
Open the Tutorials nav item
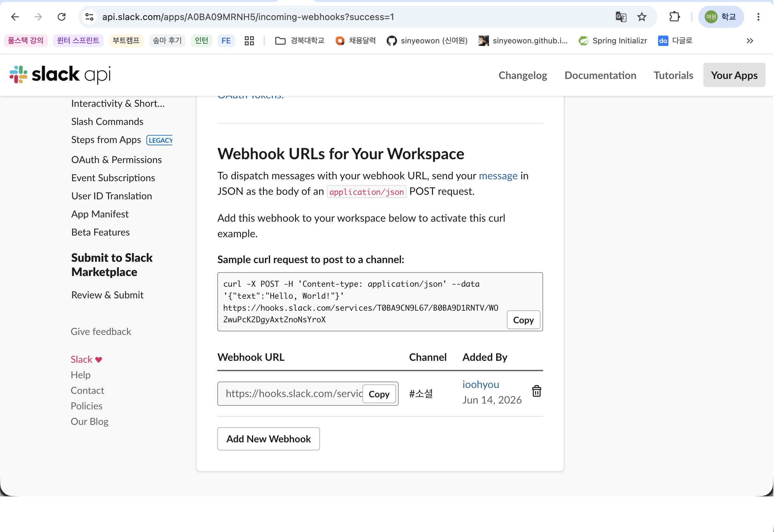673,75
